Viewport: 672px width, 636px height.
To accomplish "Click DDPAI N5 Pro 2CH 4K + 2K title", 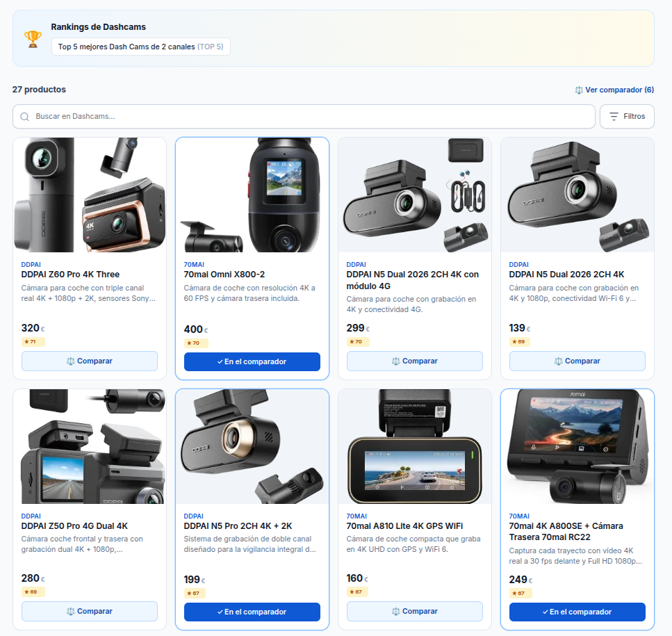I will click(238, 526).
